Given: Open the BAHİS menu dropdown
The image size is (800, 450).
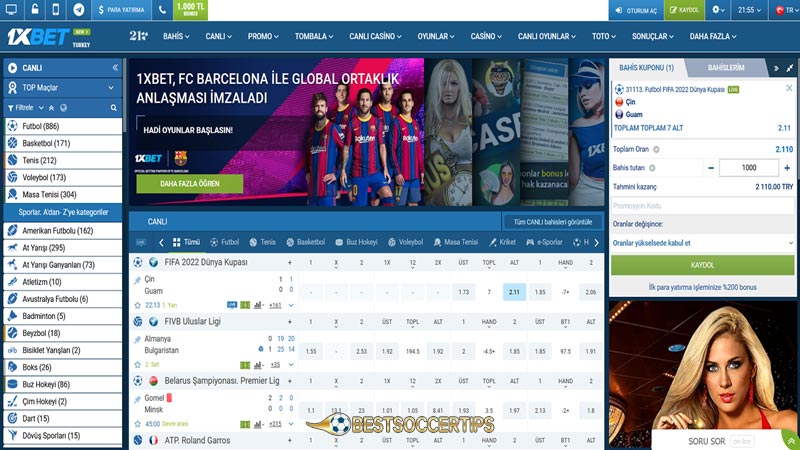Looking at the screenshot, I should [176, 36].
